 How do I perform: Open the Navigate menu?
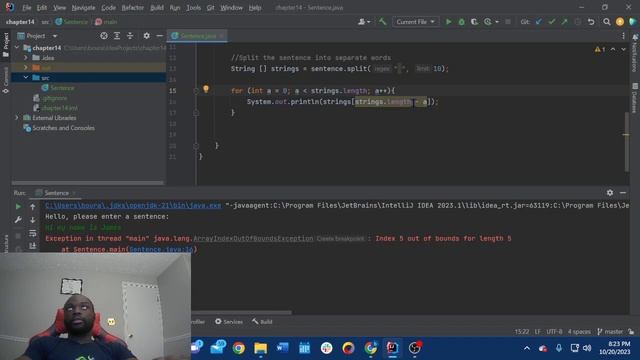pyautogui.click(x=83, y=8)
